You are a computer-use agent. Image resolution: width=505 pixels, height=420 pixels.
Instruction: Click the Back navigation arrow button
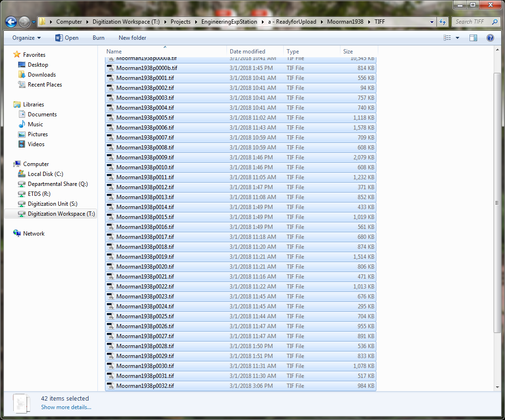tap(11, 22)
